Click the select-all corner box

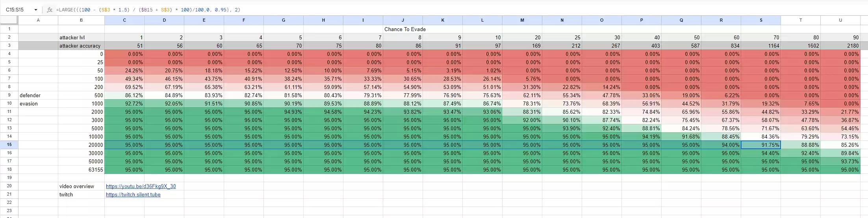(x=9, y=20)
